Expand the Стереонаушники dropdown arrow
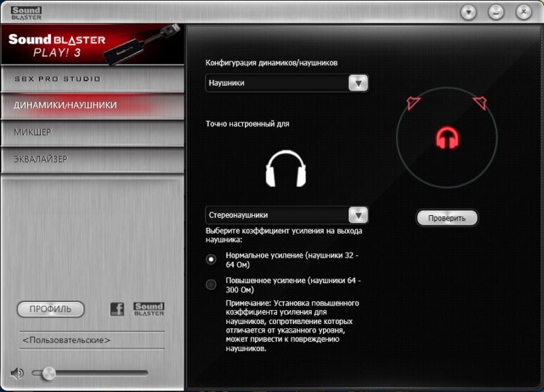Screen dimensions: 544x392 [358, 215]
